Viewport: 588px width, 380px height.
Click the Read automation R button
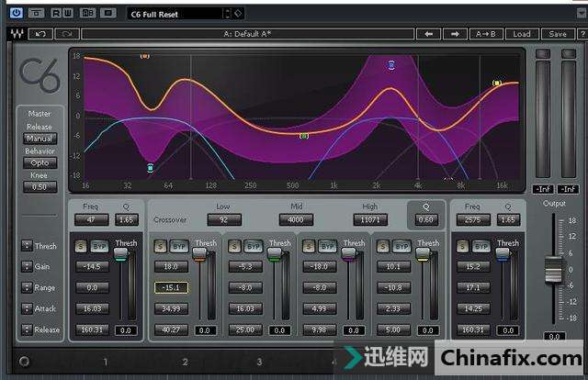click(57, 13)
